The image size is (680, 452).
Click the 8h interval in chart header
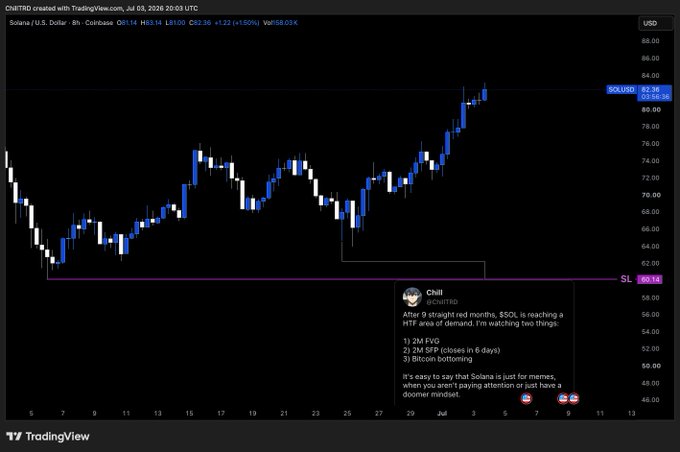tap(76, 23)
